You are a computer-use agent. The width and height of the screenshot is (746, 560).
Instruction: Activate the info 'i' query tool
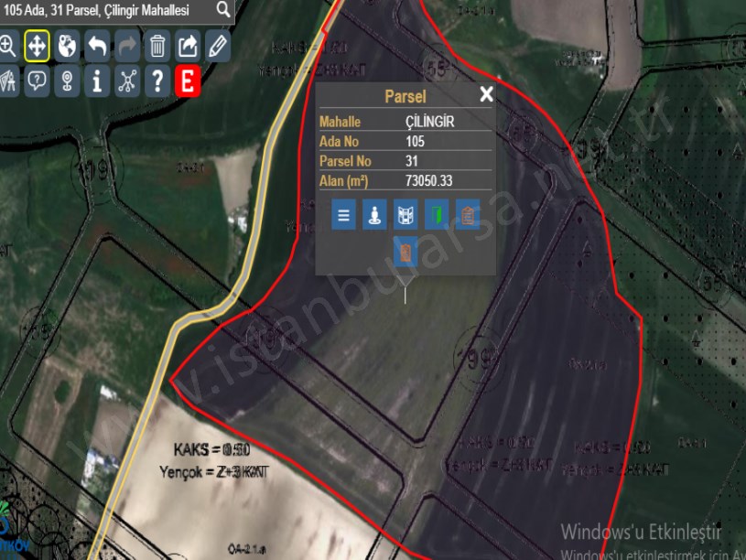[x=97, y=81]
